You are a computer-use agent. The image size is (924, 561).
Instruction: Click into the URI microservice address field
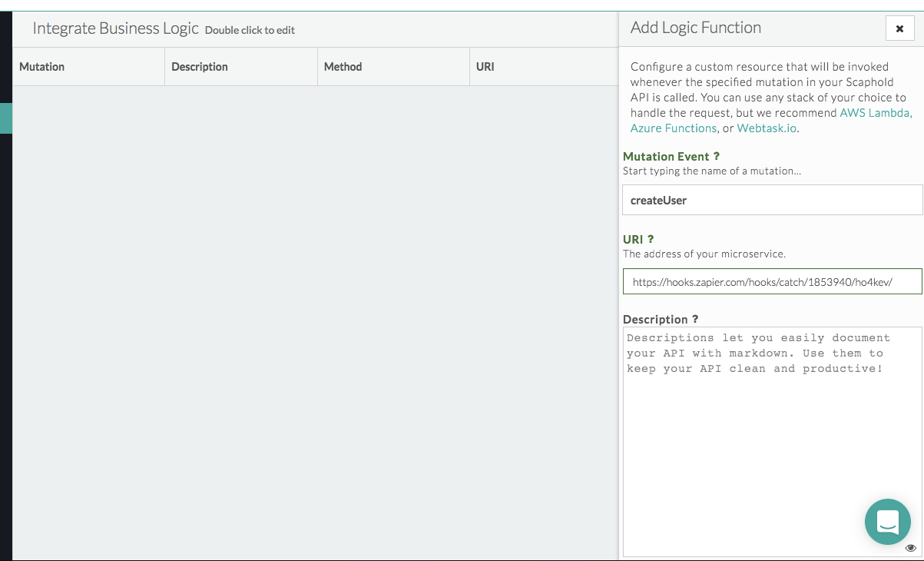tap(772, 282)
